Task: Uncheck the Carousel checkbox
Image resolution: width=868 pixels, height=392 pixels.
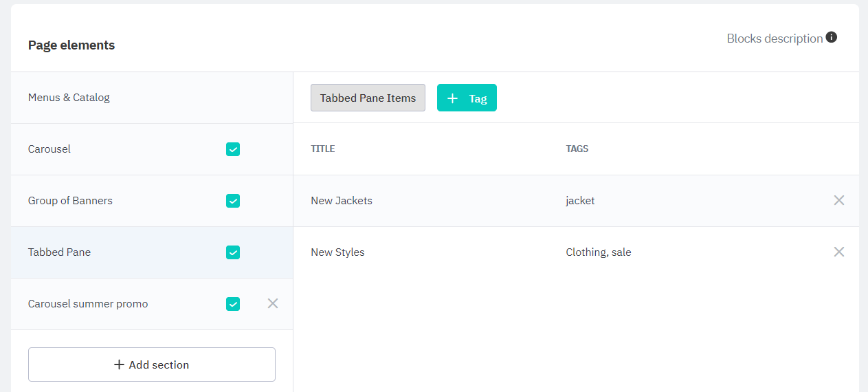Action: (x=233, y=149)
